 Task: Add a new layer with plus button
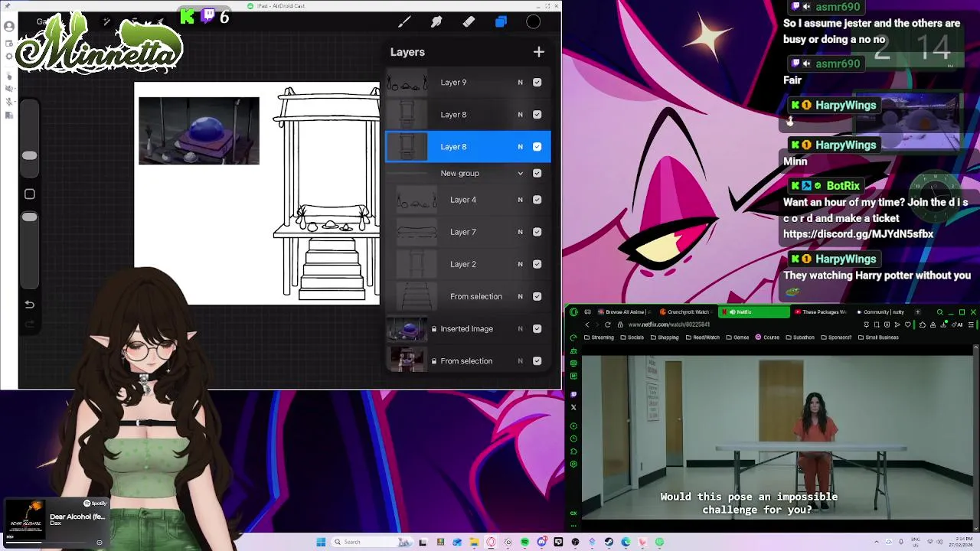pyautogui.click(x=539, y=52)
